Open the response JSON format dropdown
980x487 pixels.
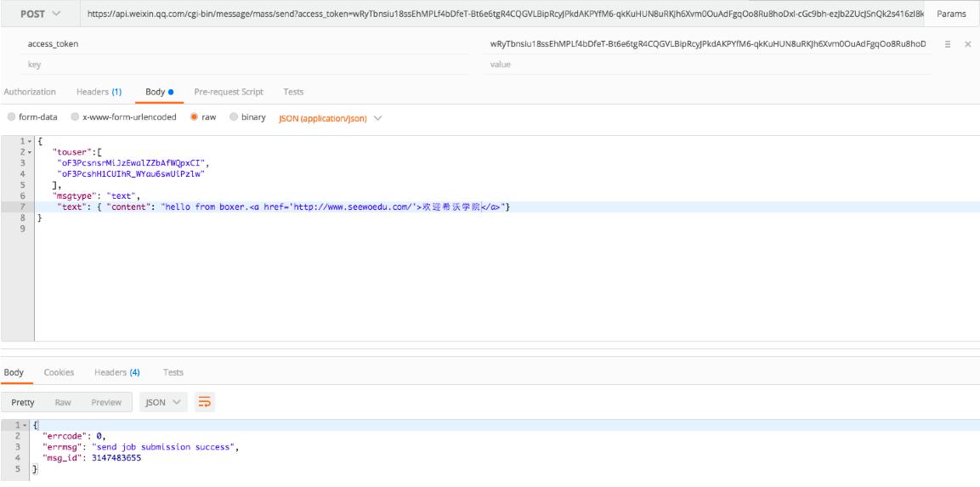click(164, 402)
